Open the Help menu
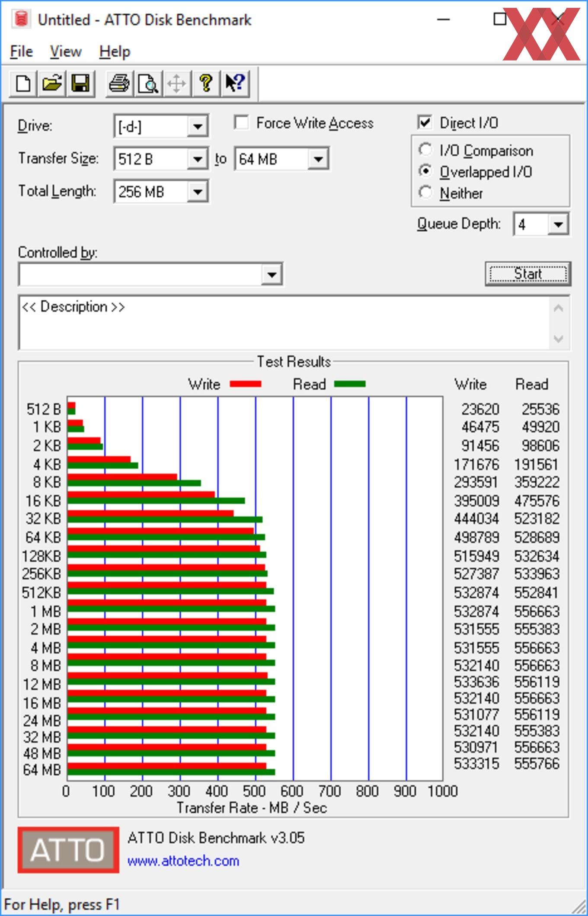This screenshot has height=916, width=588. click(115, 51)
